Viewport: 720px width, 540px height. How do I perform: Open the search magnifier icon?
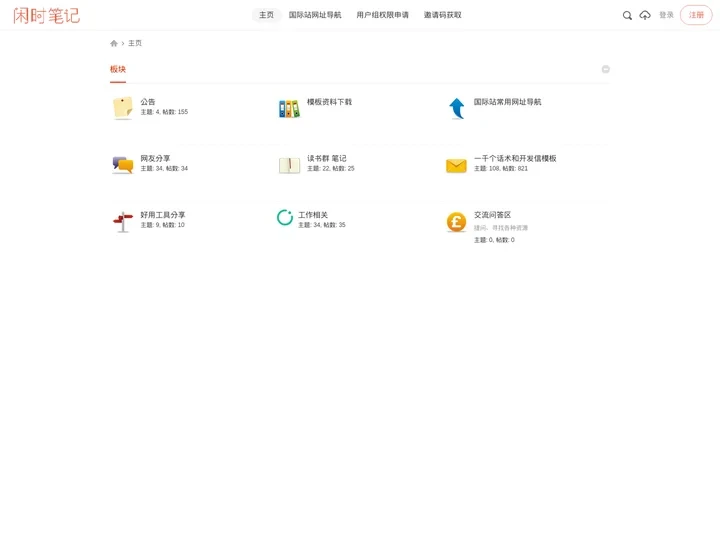(x=627, y=15)
